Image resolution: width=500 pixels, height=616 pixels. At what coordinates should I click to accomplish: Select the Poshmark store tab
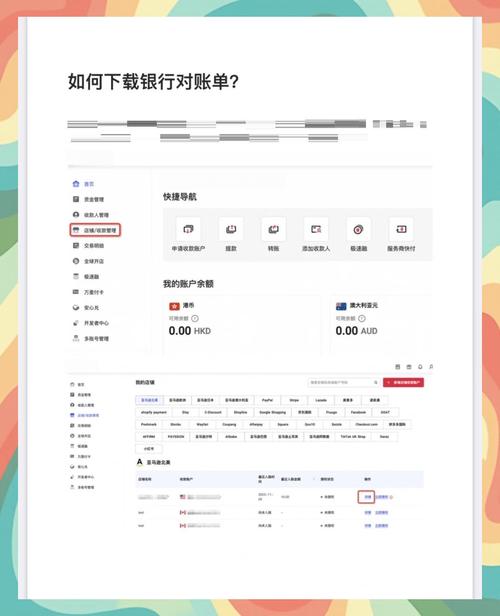(x=149, y=424)
